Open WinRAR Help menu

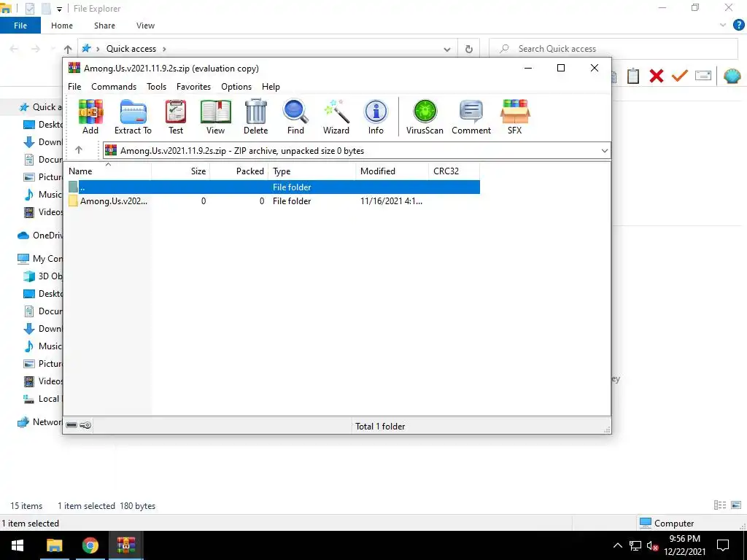pyautogui.click(x=271, y=87)
